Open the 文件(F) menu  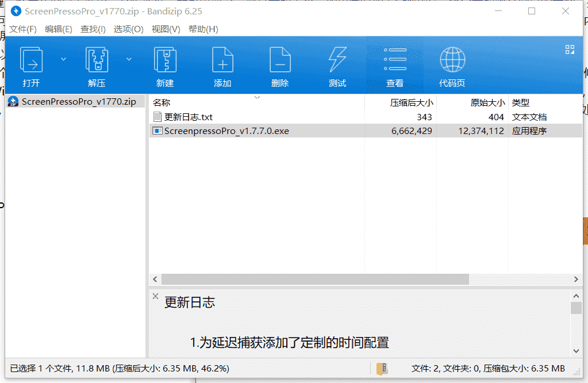point(23,29)
